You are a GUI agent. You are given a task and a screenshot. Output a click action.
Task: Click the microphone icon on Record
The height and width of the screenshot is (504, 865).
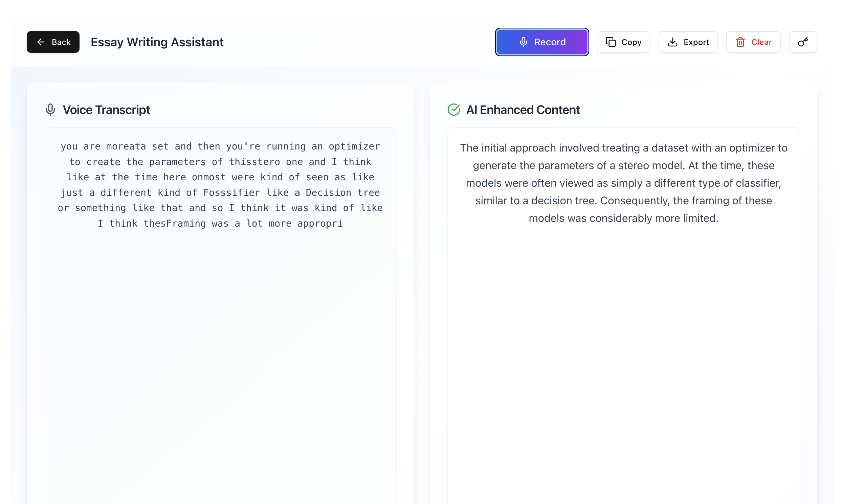(x=523, y=42)
